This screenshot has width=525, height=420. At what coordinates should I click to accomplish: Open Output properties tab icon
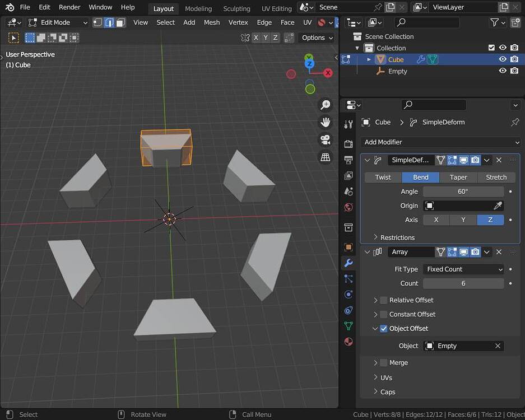(x=348, y=160)
